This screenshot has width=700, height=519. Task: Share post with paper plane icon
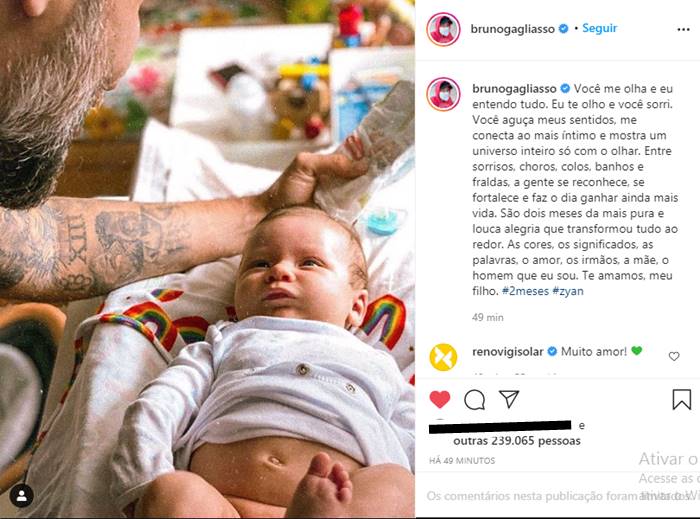pos(509,399)
